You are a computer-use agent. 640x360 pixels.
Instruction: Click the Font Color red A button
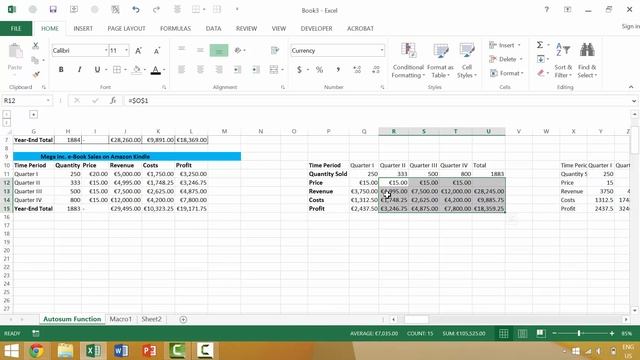[156, 70]
